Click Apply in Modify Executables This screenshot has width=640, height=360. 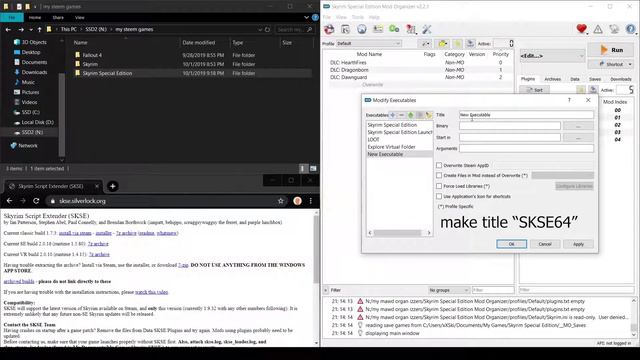(x=578, y=244)
